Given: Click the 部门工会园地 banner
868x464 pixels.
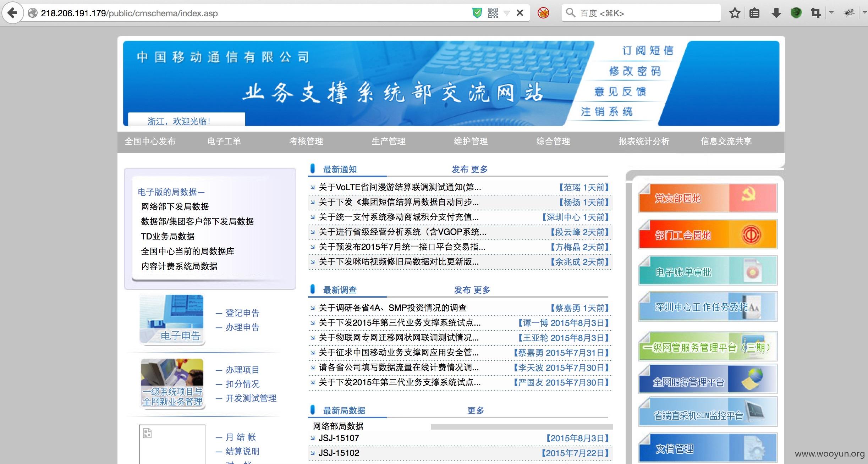Looking at the screenshot, I should click(708, 234).
